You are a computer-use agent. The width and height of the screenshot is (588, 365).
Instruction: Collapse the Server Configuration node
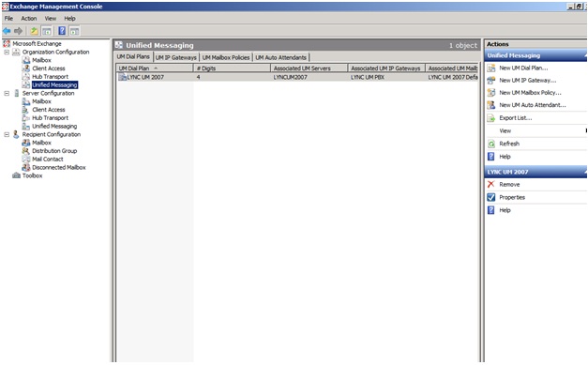[7, 93]
